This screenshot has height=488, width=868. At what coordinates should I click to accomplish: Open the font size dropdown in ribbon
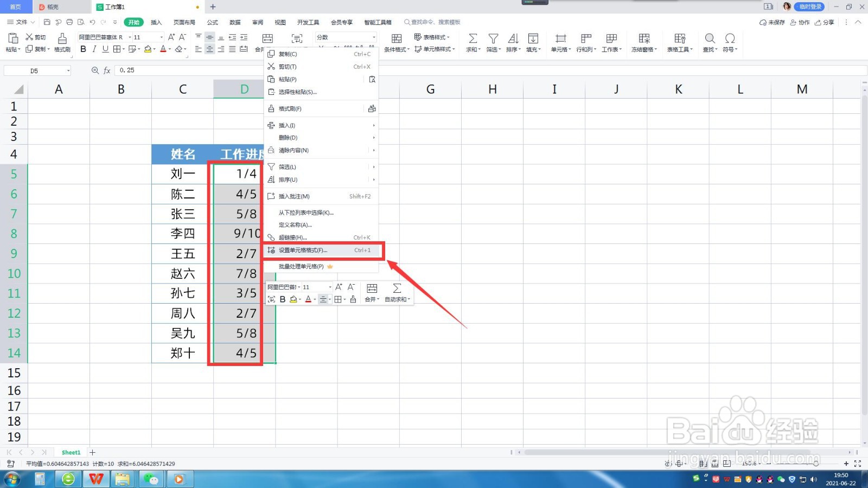[x=161, y=37]
